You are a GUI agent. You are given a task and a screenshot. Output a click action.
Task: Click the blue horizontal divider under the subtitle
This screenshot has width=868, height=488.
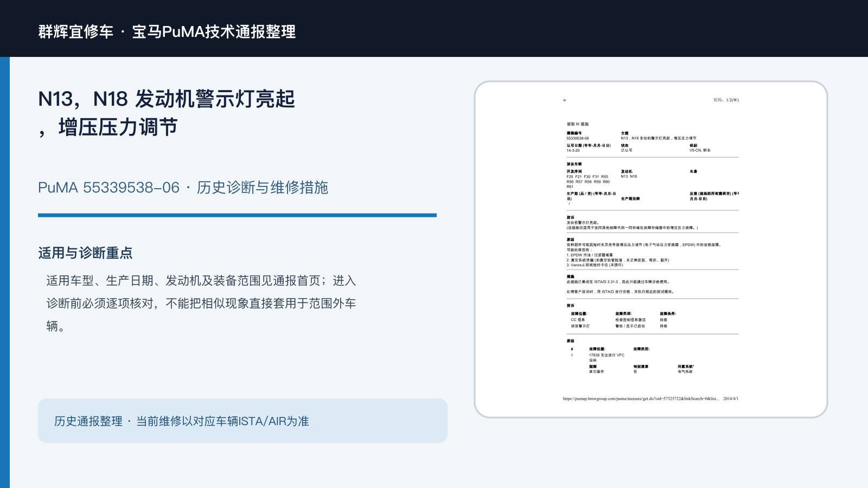pyautogui.click(x=237, y=215)
